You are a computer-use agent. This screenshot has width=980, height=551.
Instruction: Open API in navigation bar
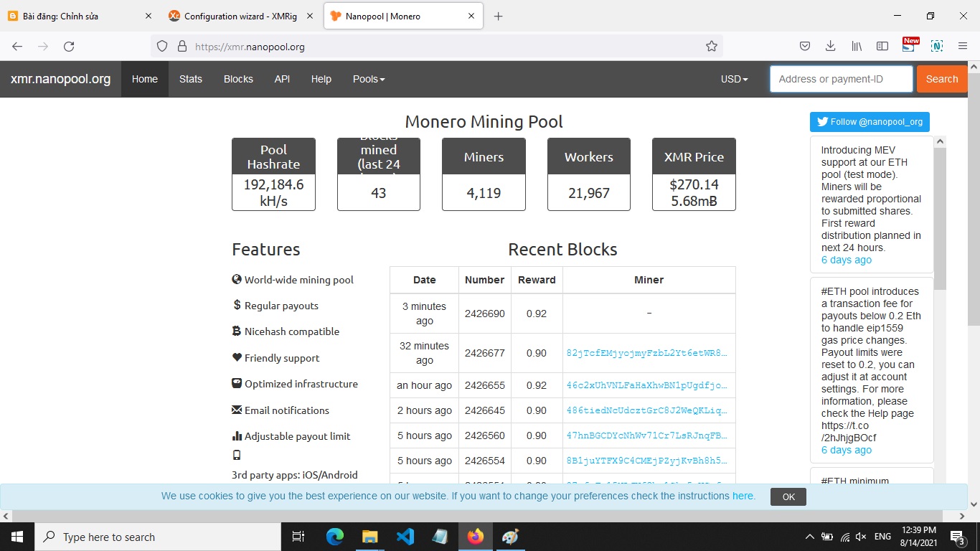click(282, 79)
